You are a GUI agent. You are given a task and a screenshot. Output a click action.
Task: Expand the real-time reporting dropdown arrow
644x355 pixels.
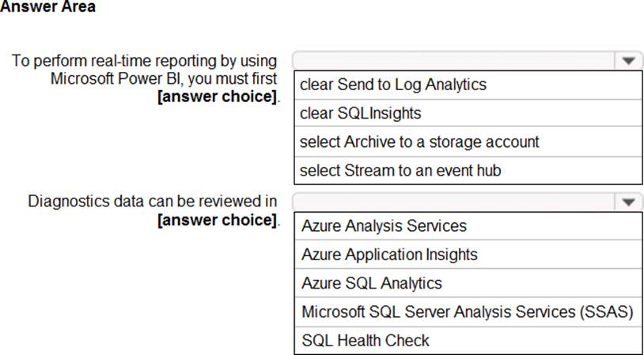pyautogui.click(x=628, y=61)
